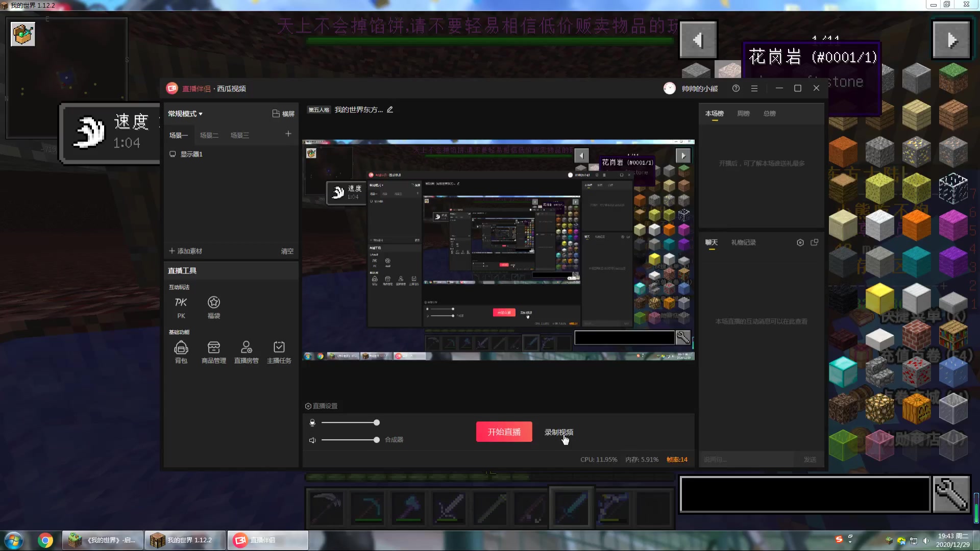Open the PK interactive tool
Screen dimensions: 980x551
pyautogui.click(x=181, y=308)
